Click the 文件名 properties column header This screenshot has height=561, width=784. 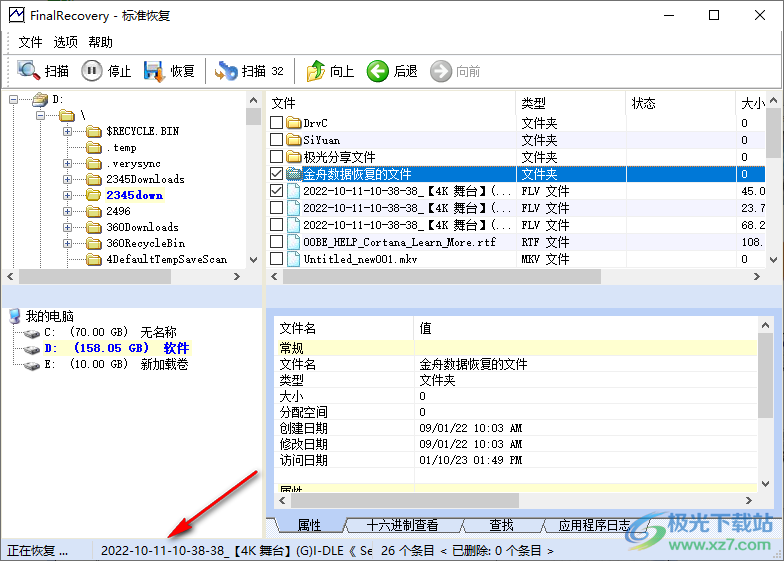(344, 328)
